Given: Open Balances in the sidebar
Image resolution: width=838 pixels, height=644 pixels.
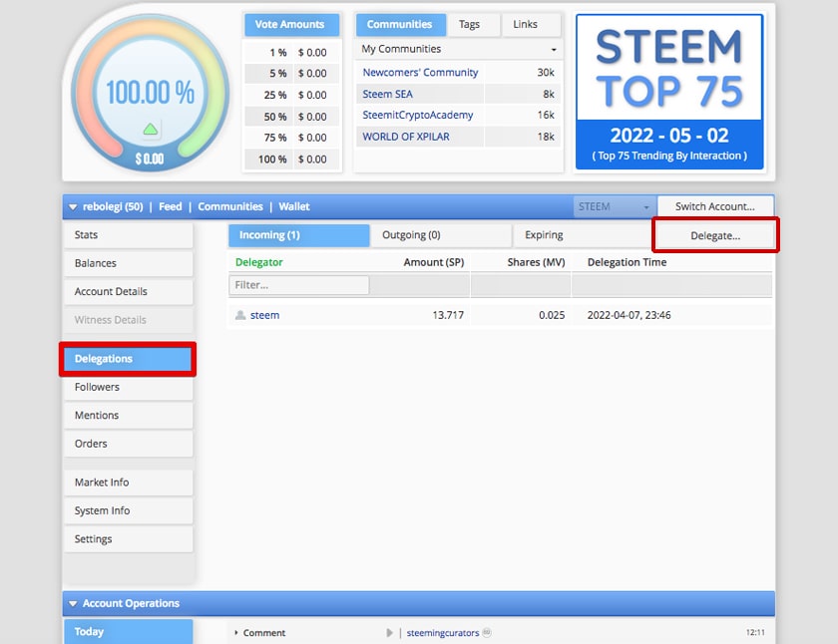Looking at the screenshot, I should pos(129,263).
